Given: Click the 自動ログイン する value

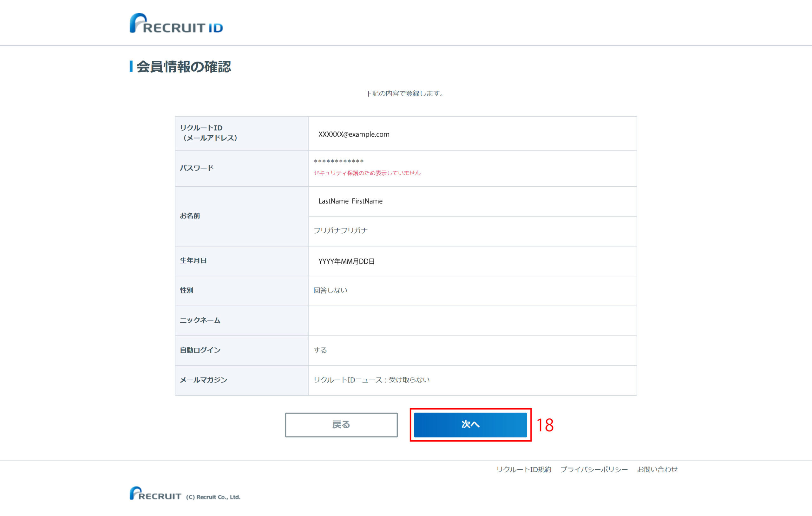Looking at the screenshot, I should coord(320,350).
